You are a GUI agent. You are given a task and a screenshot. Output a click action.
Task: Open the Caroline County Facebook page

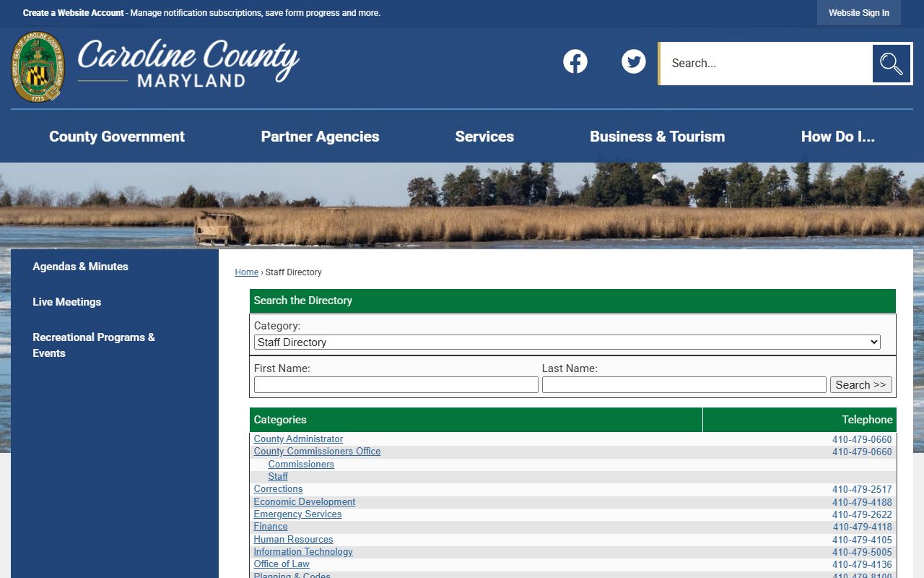(x=575, y=61)
